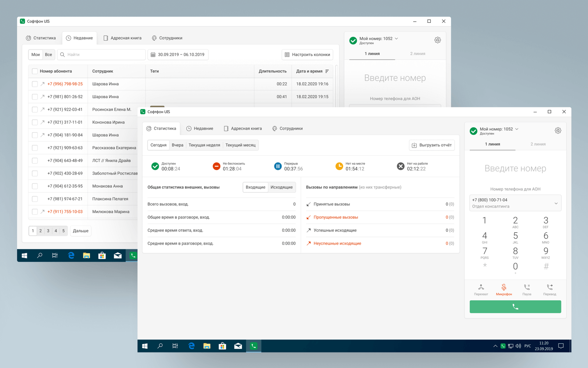Check the row for +7 (981) 801-26-52

pyautogui.click(x=35, y=97)
